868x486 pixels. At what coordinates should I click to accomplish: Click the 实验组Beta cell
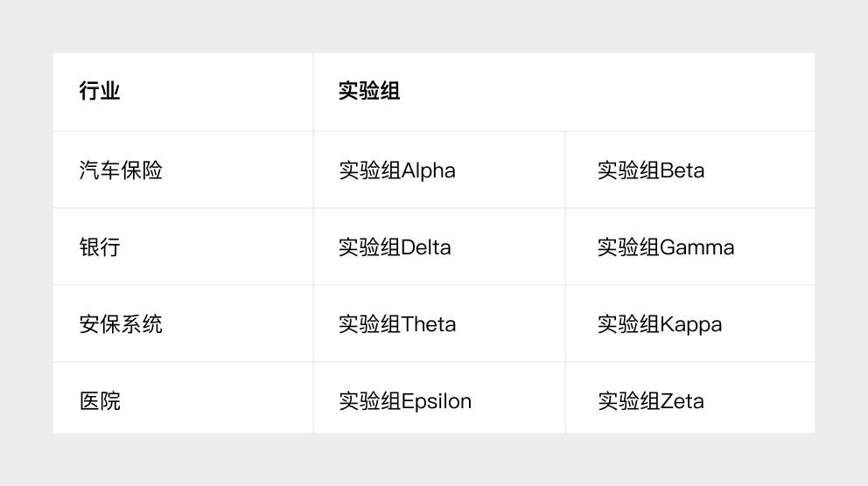click(x=690, y=170)
